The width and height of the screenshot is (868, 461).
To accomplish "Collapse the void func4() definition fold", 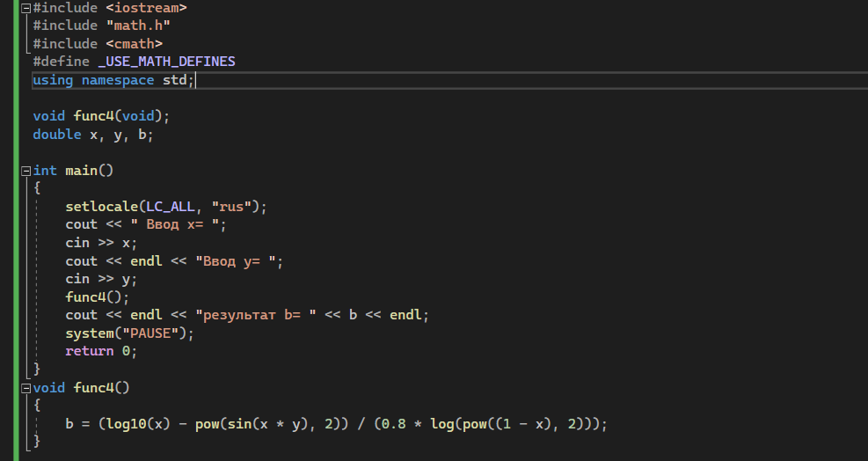I will [26, 388].
